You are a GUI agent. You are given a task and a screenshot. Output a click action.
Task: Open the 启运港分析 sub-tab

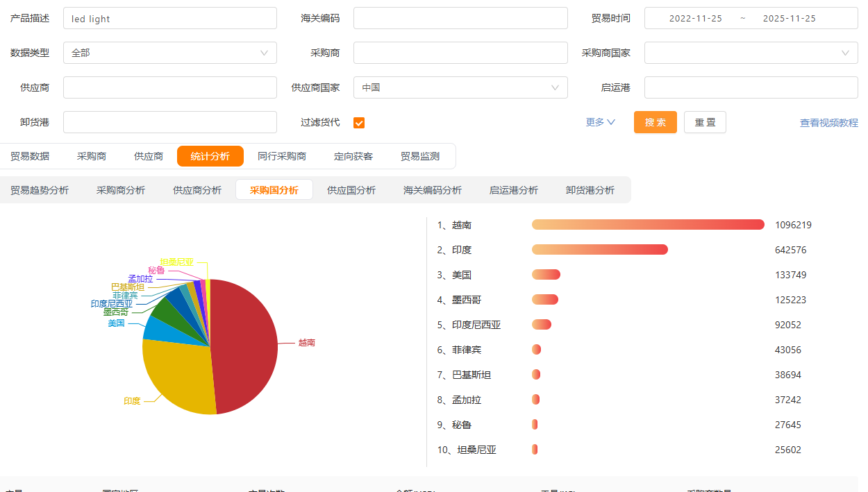(514, 190)
